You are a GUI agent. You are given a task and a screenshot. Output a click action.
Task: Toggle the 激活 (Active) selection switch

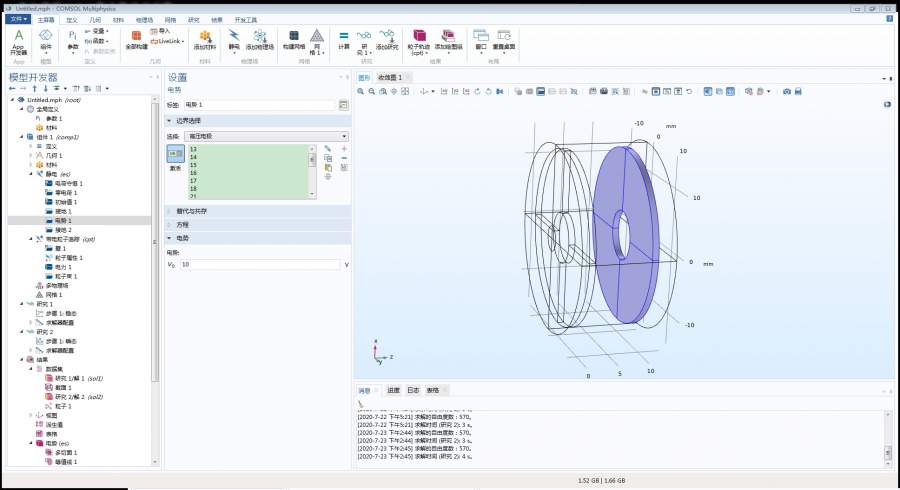pos(175,153)
